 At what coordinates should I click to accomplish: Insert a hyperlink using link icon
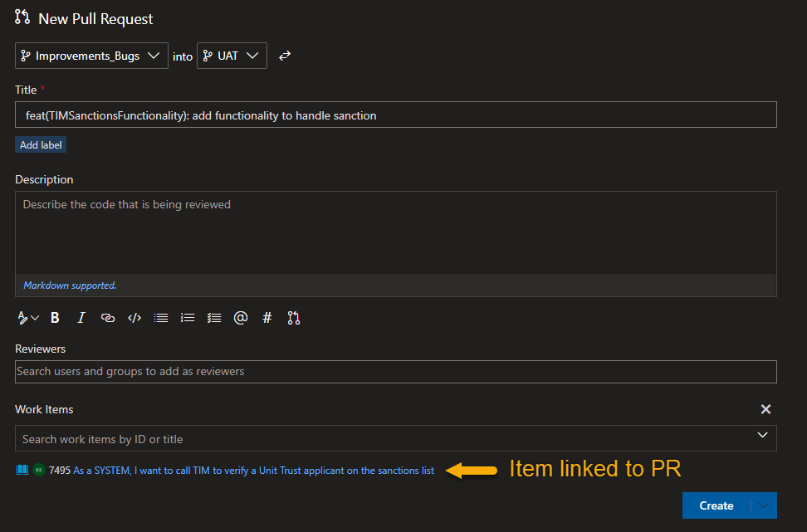[x=108, y=317]
